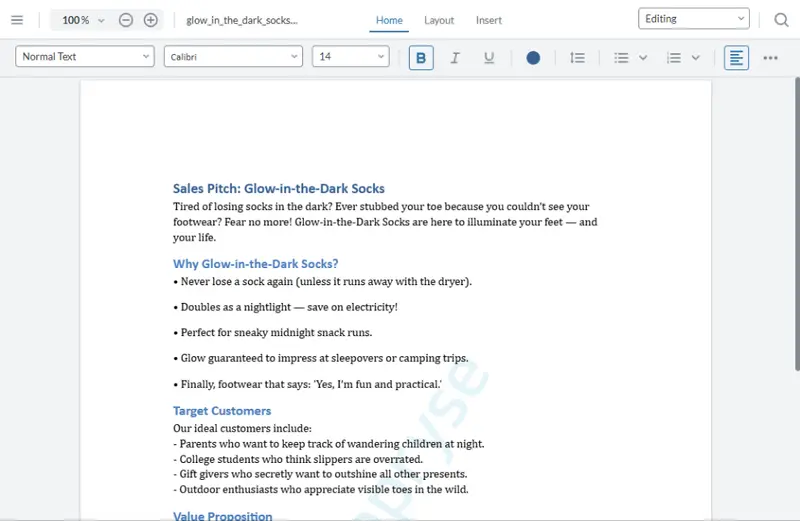Image resolution: width=800 pixels, height=521 pixels.
Task: Zoom out with the minus icon
Action: coord(126,20)
